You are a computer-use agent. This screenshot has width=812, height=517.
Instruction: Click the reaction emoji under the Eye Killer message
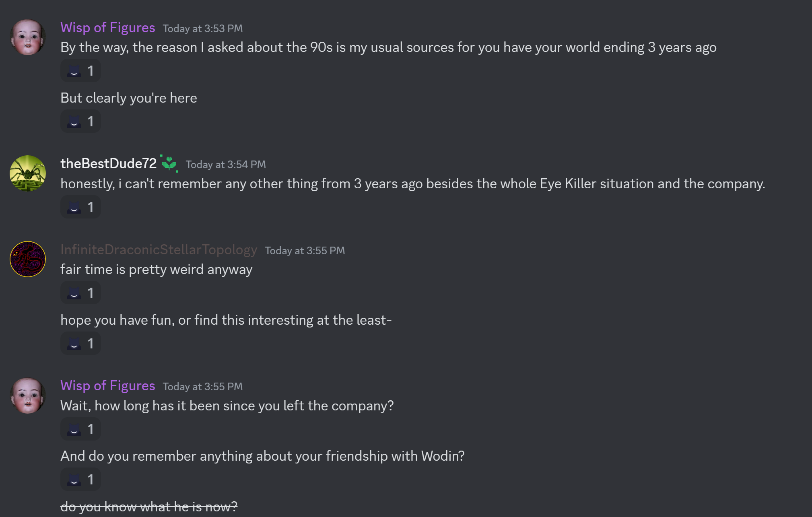point(74,208)
